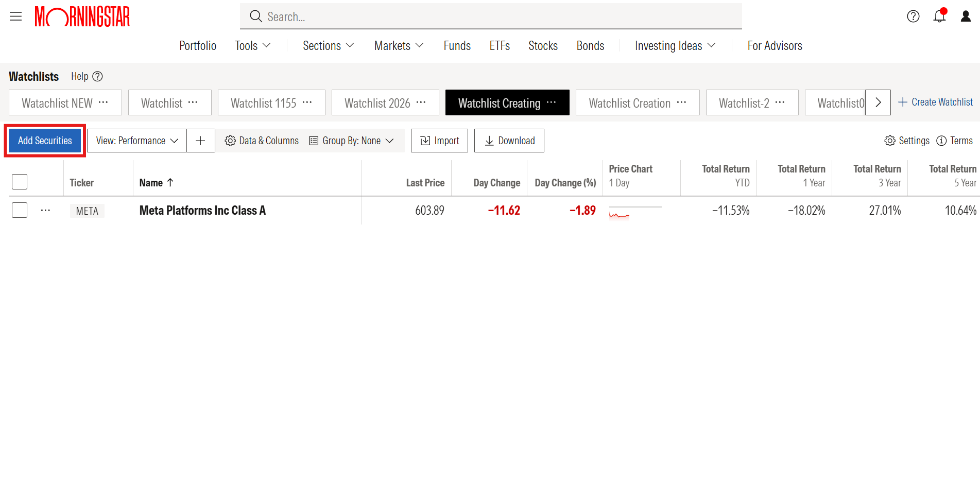Sort by Day Change (%) column
The width and height of the screenshot is (980, 484).
[565, 183]
